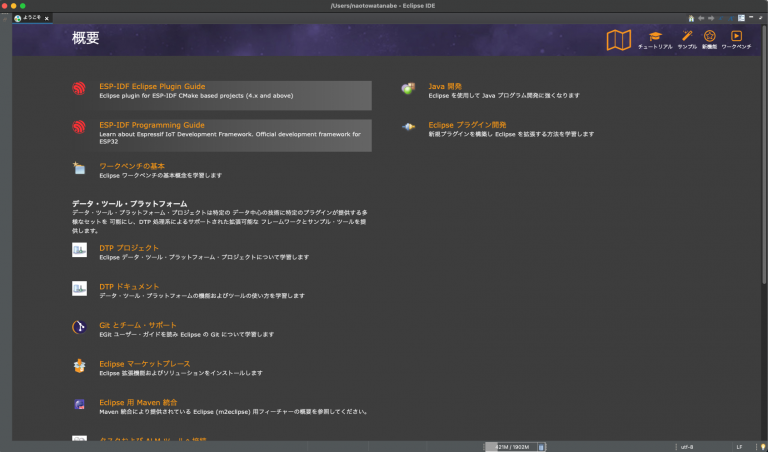The width and height of the screenshot is (768, 452).
Task: Maximize the Welcome view
Action: 761,18
